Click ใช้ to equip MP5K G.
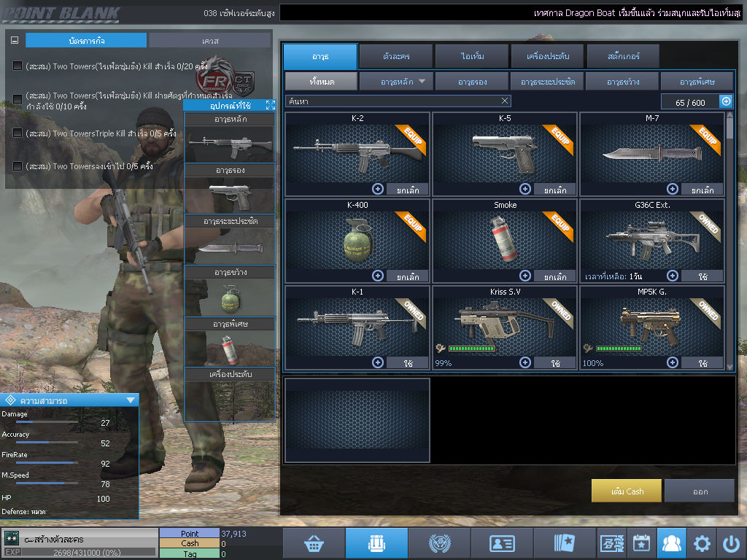The height and width of the screenshot is (560, 747). [x=703, y=363]
